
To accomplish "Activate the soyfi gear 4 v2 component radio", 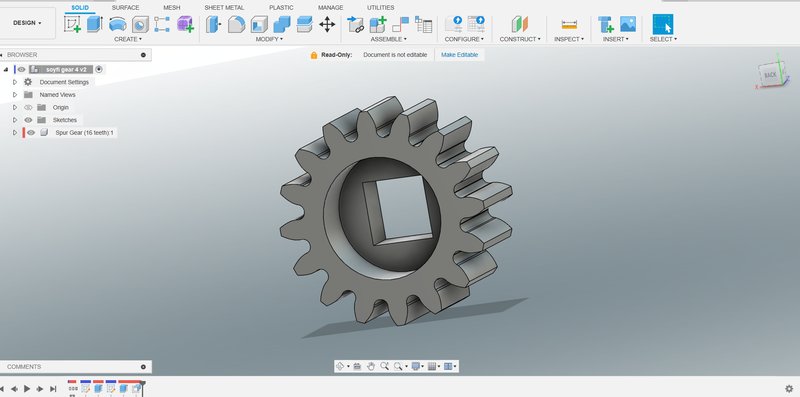I will pos(99,69).
